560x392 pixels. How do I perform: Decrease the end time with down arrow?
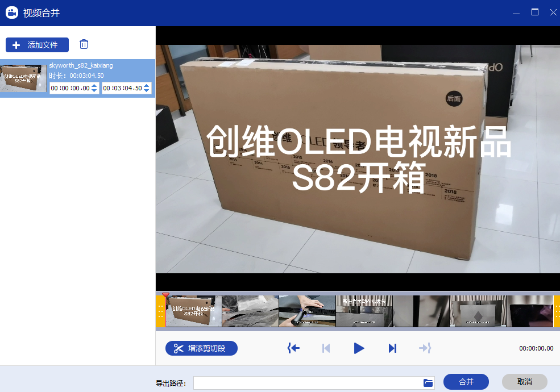pos(147,90)
